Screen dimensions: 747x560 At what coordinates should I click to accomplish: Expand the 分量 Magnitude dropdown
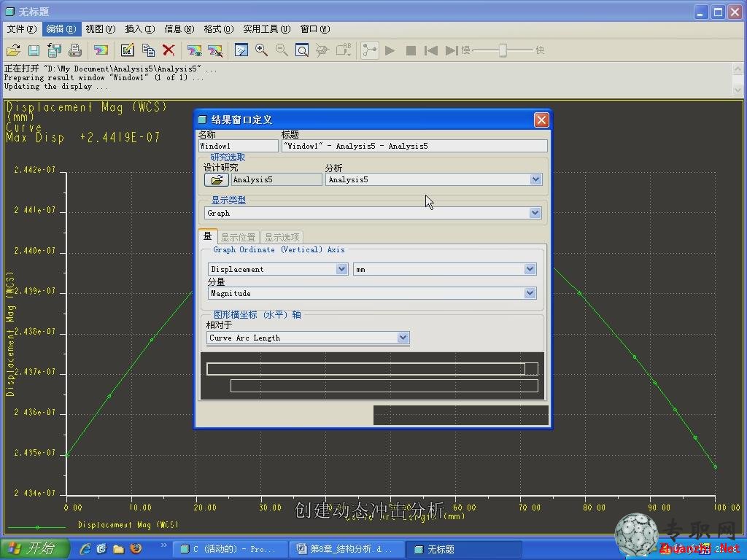tap(530, 293)
